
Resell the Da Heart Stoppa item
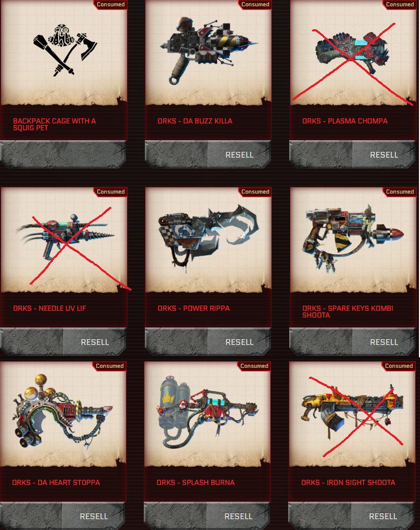[x=94, y=516]
